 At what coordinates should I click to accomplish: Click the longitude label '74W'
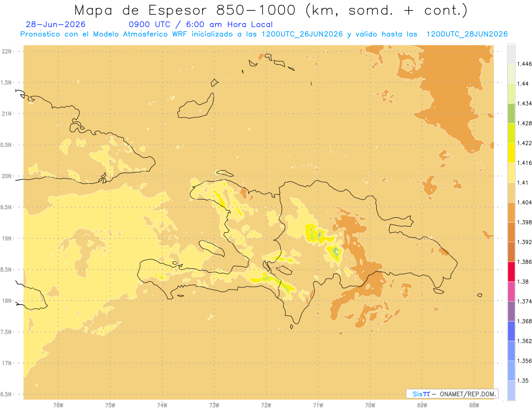162,405
